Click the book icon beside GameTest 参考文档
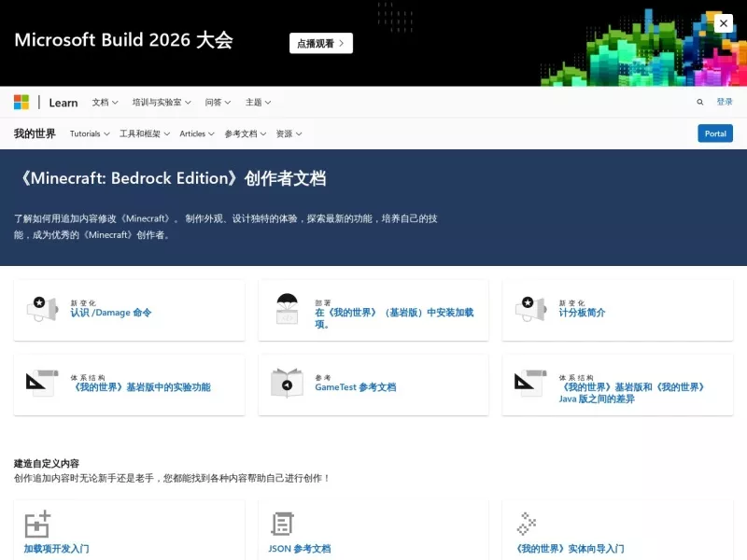The width and height of the screenshot is (747, 560). tap(287, 383)
